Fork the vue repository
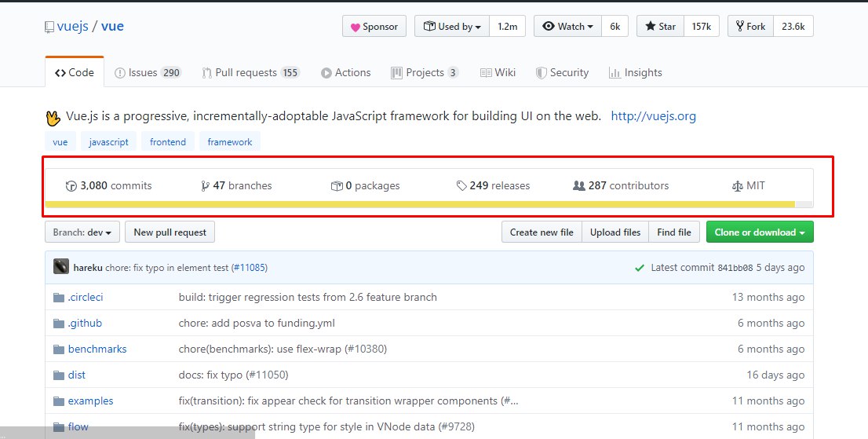 [x=750, y=27]
